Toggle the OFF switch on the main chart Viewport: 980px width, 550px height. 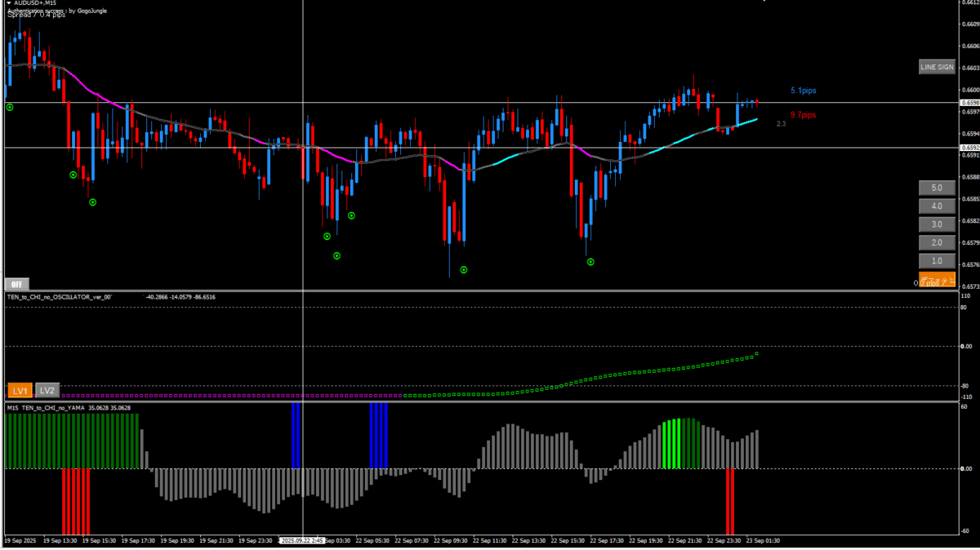(16, 282)
